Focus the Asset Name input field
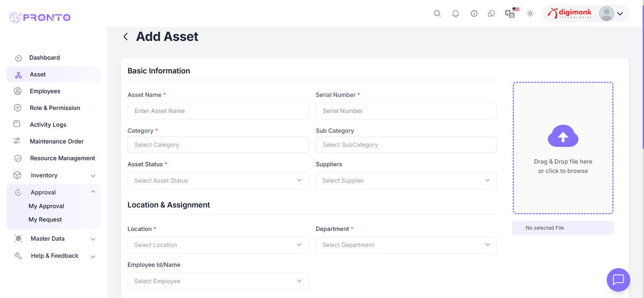The image size is (644, 298). click(218, 111)
